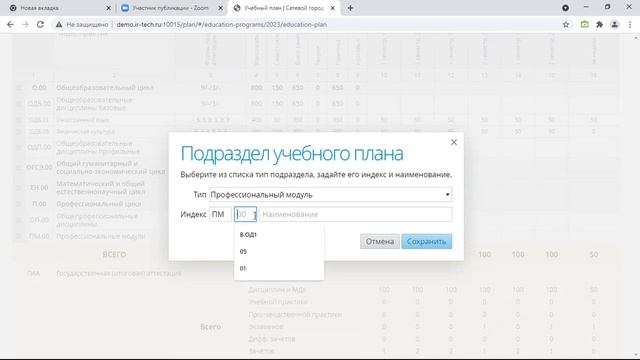
Task: Select Общеобразовательный цикл row text
Action: click(x=105, y=88)
